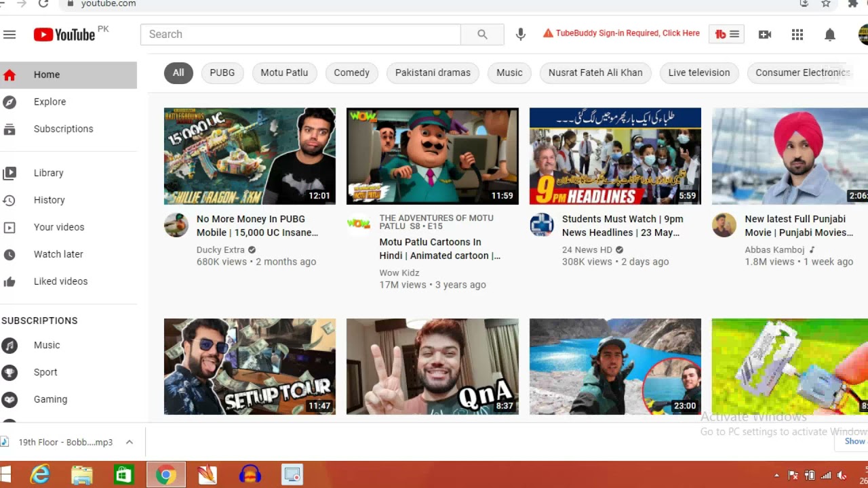
Task: Click the Explore compass icon
Action: (9, 102)
